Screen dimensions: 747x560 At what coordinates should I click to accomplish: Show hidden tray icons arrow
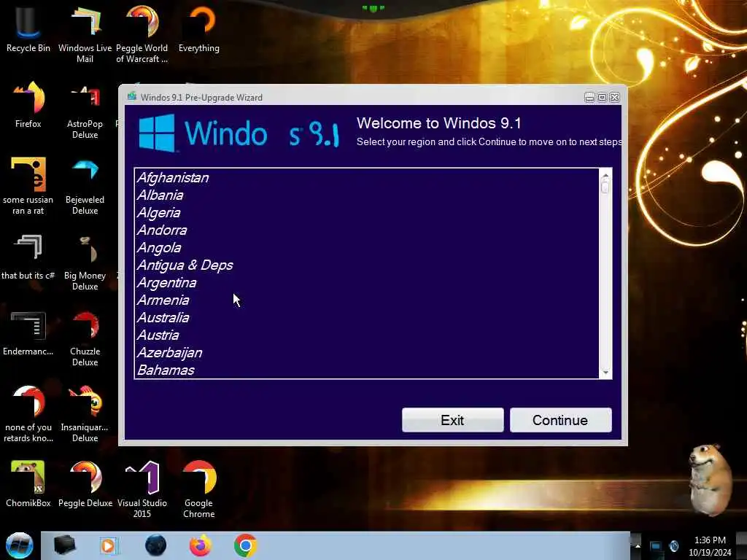click(638, 545)
